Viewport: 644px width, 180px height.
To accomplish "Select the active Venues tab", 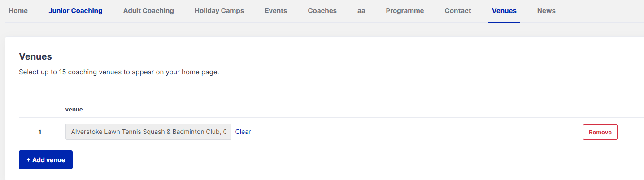I will coord(504,11).
